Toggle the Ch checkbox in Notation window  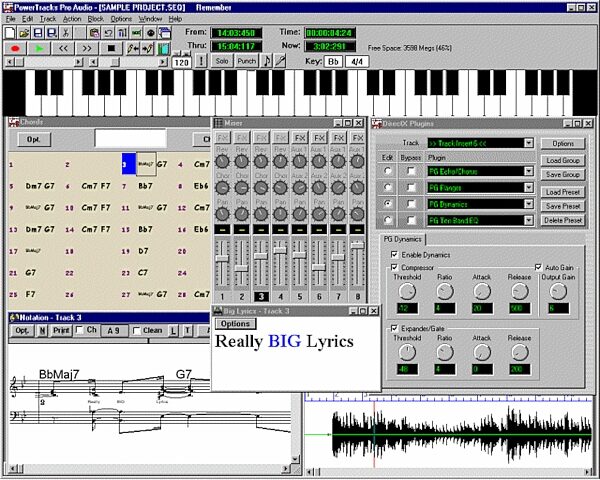click(x=79, y=330)
